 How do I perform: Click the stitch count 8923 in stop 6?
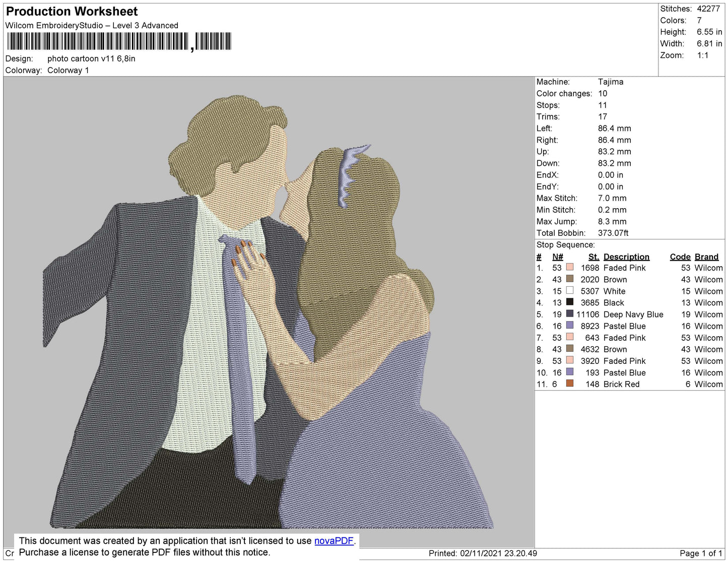click(590, 326)
